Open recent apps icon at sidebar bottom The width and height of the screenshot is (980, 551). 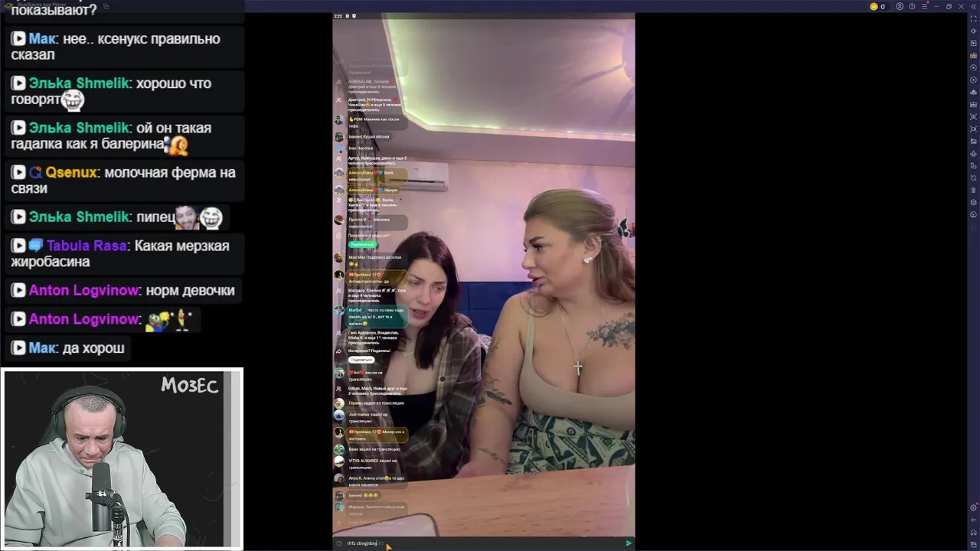[974, 544]
